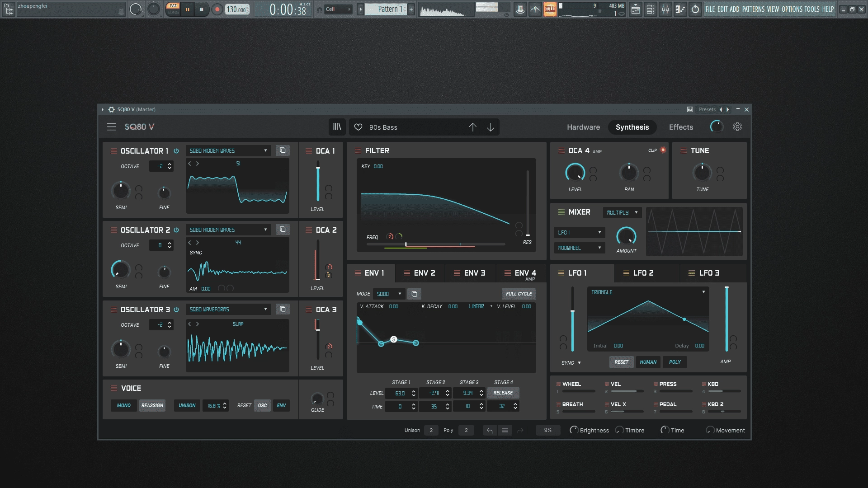Screen dimensions: 868x488
Task: Click FL Studio record button
Action: coord(217,9)
